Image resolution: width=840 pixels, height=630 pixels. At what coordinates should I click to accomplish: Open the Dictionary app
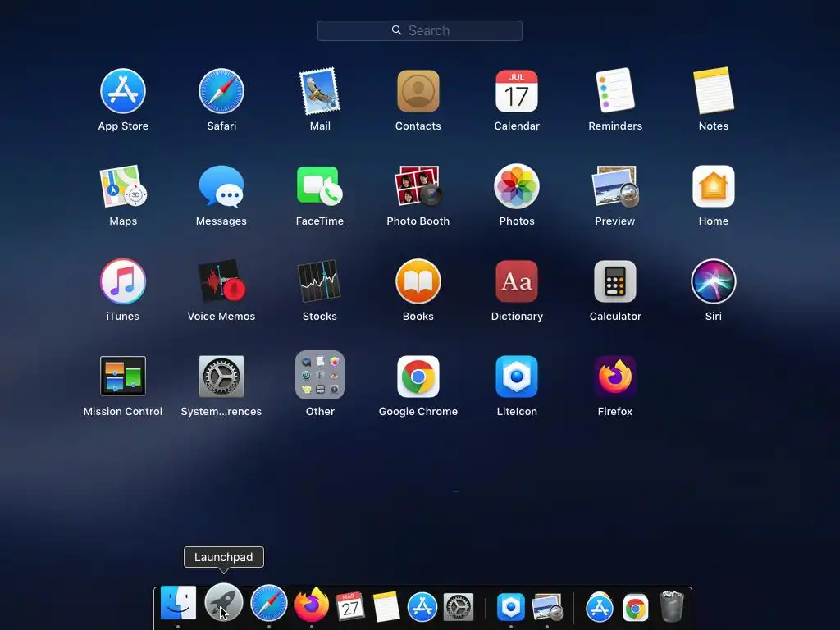[517, 281]
